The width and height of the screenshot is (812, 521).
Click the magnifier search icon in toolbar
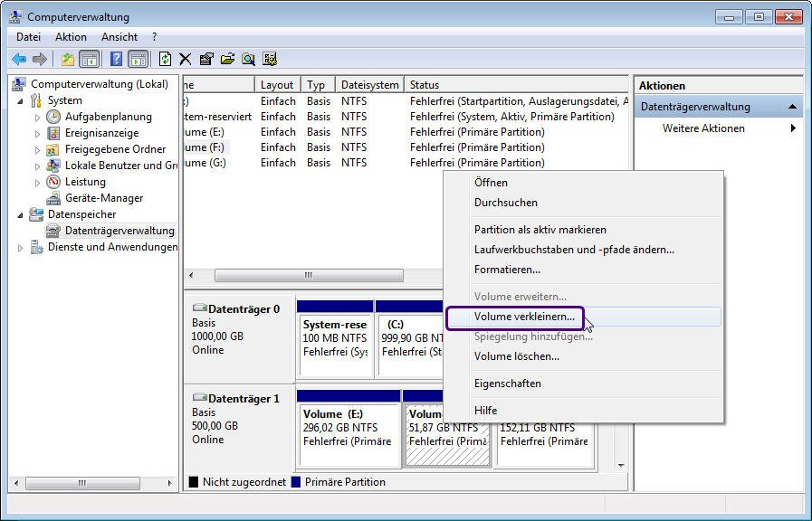[248, 59]
